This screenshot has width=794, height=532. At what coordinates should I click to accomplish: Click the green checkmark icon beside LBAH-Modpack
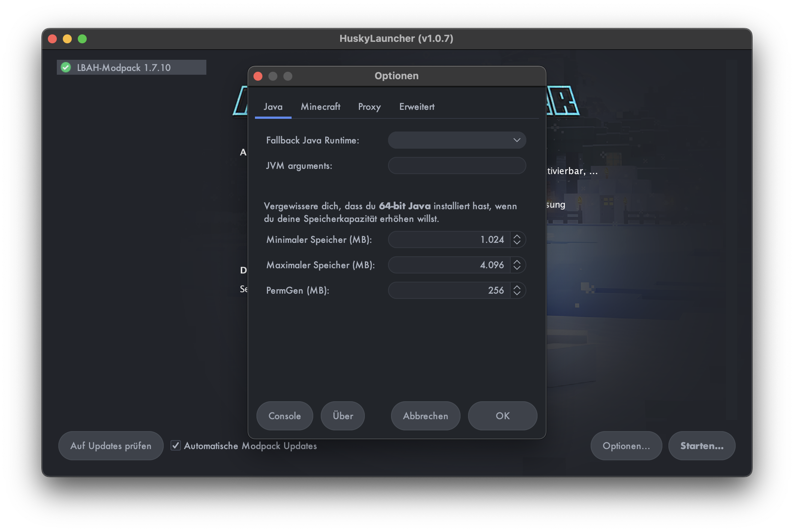pos(66,67)
